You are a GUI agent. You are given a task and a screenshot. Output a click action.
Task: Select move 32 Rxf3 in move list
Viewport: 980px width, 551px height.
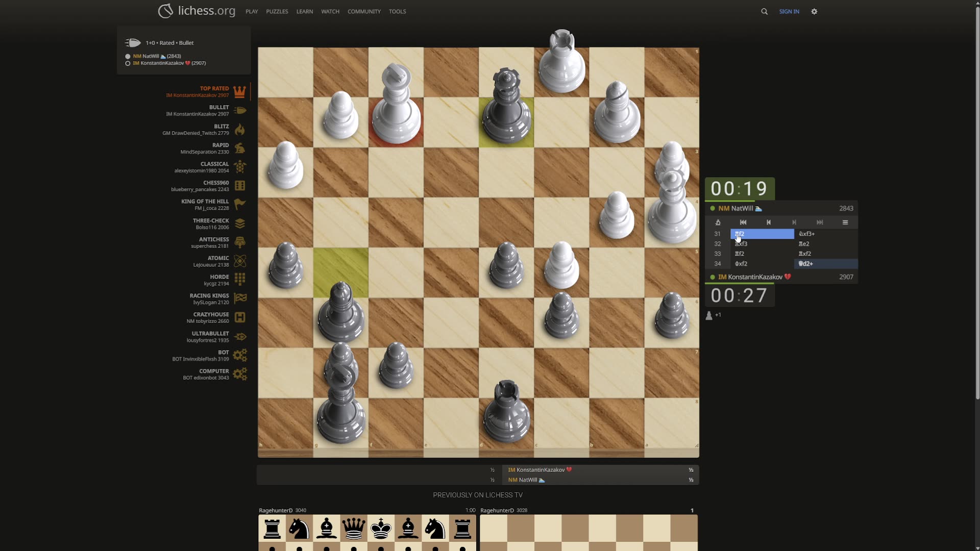741,244
